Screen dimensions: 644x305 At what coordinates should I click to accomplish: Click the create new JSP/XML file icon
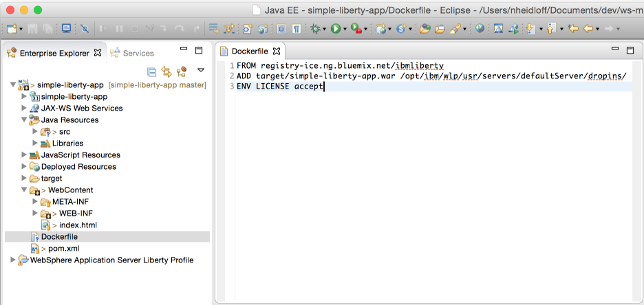pyautogui.click(x=247, y=29)
